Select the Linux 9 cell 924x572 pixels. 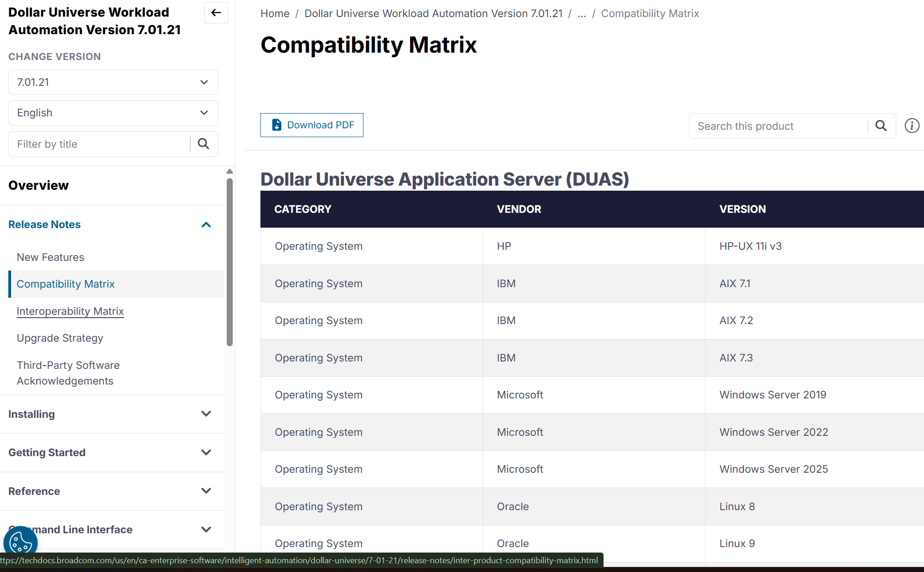pos(815,543)
